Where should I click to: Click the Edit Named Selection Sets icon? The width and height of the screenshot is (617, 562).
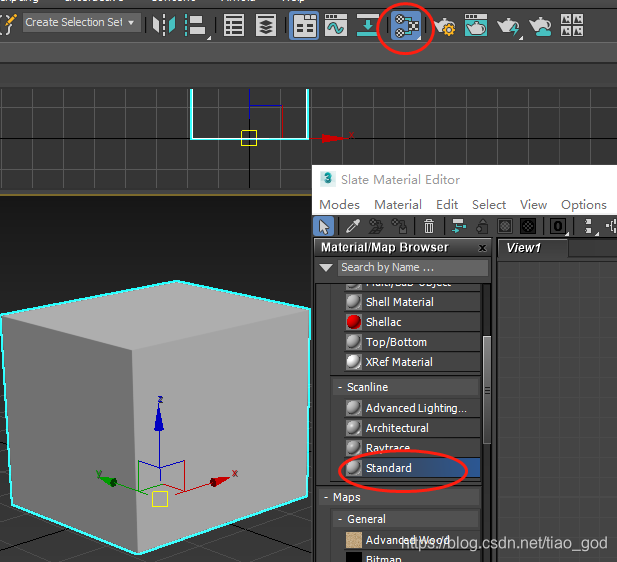click(x=9, y=24)
